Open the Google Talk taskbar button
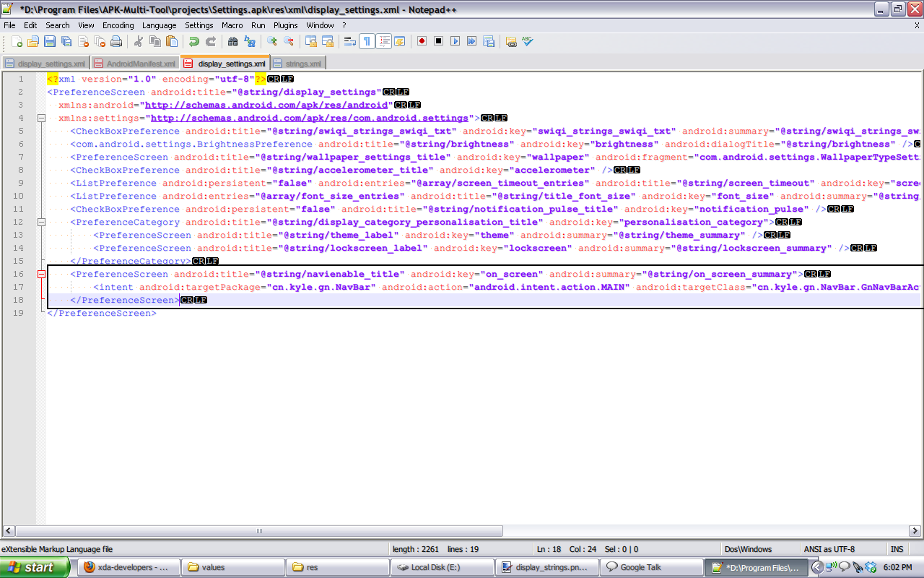This screenshot has height=578, width=924. pyautogui.click(x=651, y=567)
